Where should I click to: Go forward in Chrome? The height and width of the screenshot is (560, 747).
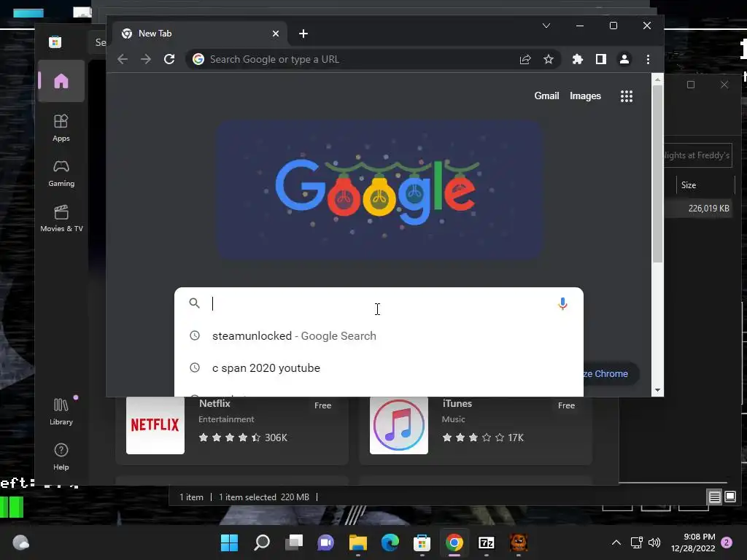point(146,59)
